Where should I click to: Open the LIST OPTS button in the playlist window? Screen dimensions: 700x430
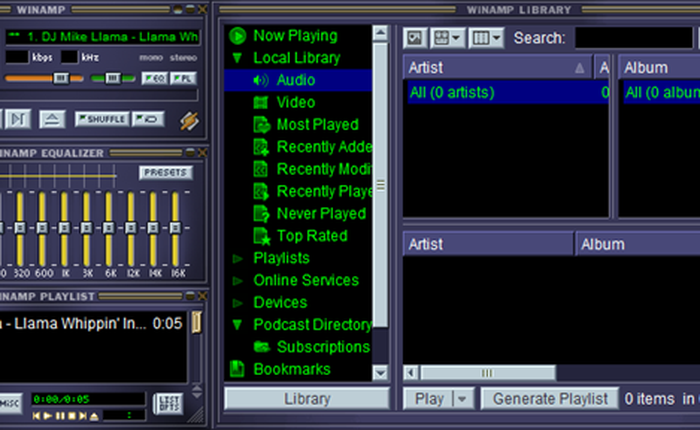[x=168, y=404]
